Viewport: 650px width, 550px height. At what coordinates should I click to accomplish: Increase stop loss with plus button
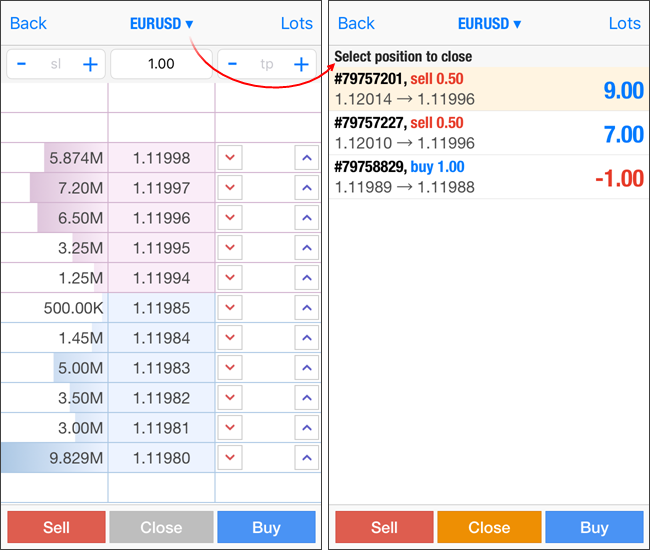90,64
